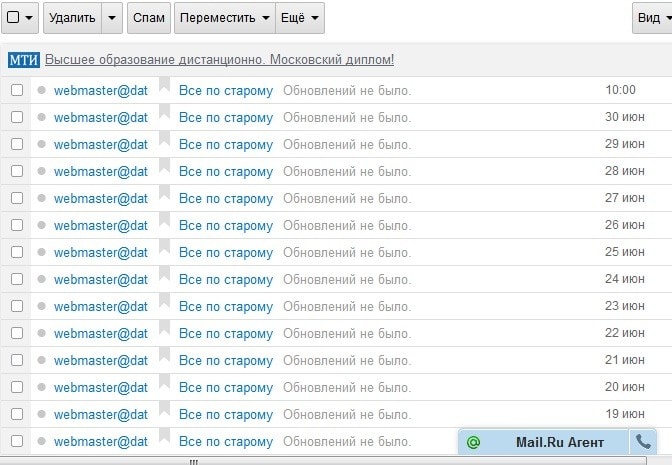Viewport: 672px width, 465px height.
Task: Click the horizontal scrollbar at the bottom
Action: click(x=193, y=461)
